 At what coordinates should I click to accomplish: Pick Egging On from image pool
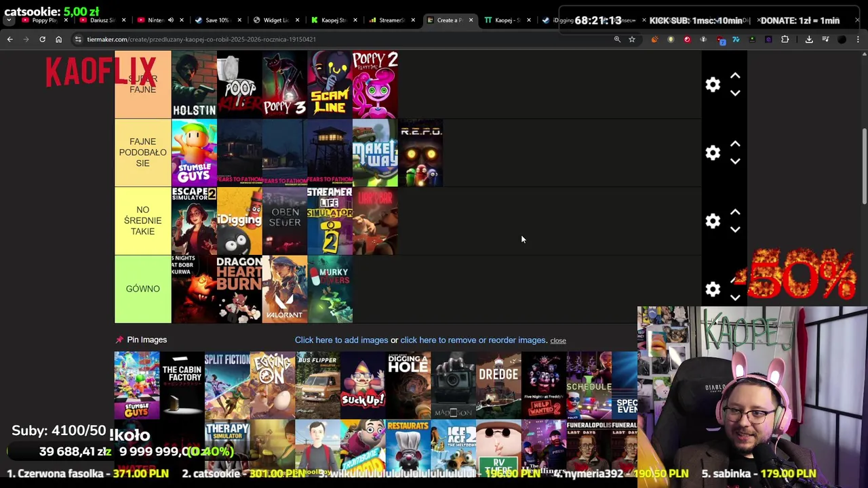pyautogui.click(x=273, y=385)
